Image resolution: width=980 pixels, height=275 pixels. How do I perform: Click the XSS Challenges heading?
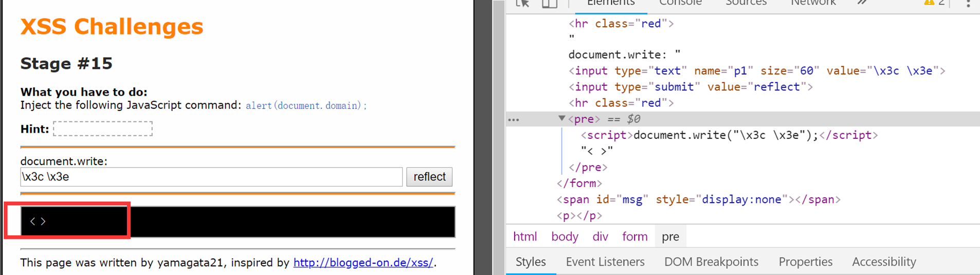[112, 26]
